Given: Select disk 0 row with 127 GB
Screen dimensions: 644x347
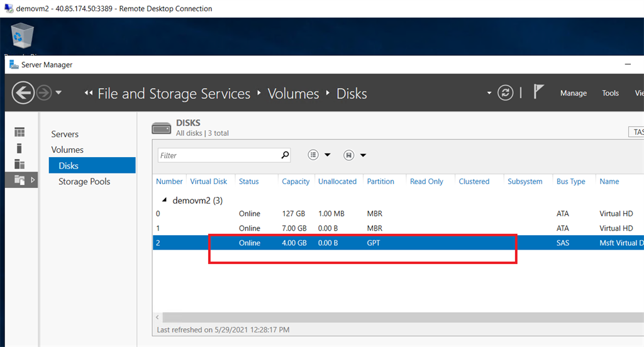Looking at the screenshot, I should [x=398, y=214].
